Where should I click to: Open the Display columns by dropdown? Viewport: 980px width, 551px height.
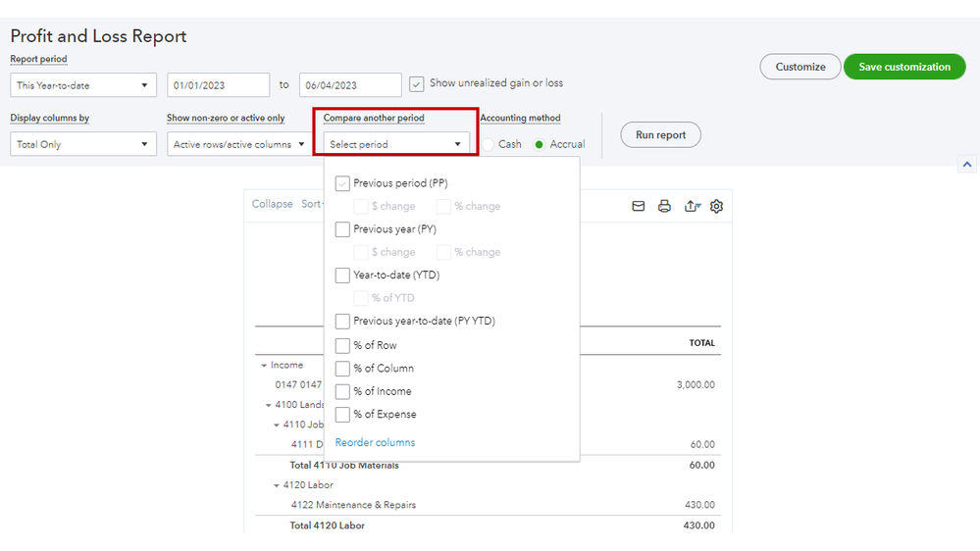point(83,144)
